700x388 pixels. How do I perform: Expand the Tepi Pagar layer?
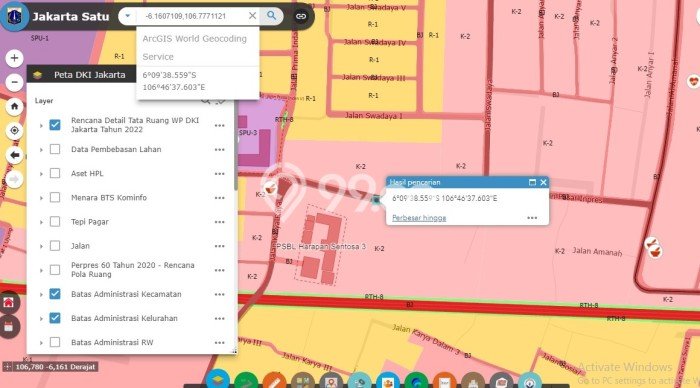(41, 222)
